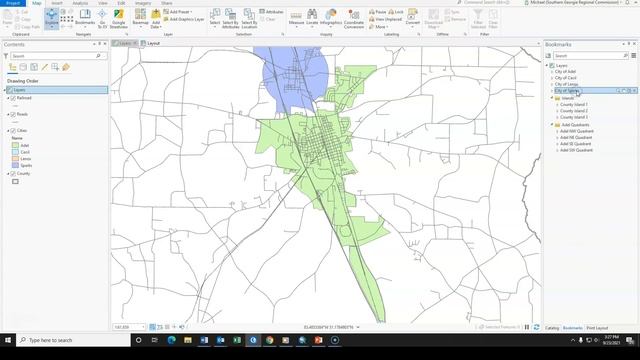Open the Infographics tool
Screen dimensions: 640x360
point(331,18)
